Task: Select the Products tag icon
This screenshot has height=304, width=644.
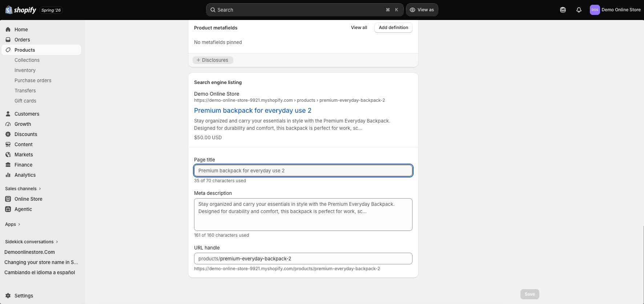Action: point(8,50)
